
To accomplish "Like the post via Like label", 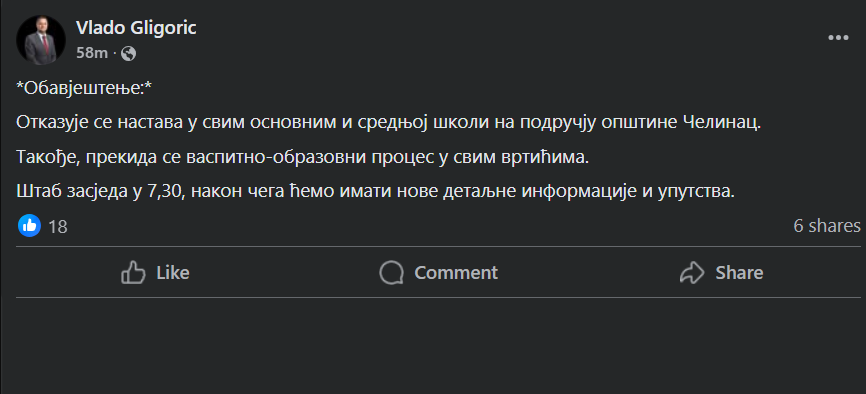I will click(173, 273).
